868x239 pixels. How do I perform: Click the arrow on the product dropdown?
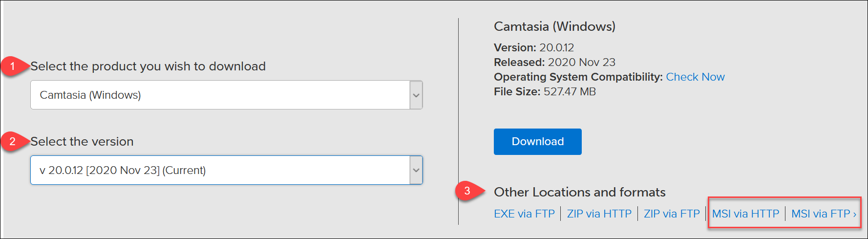[x=416, y=95]
